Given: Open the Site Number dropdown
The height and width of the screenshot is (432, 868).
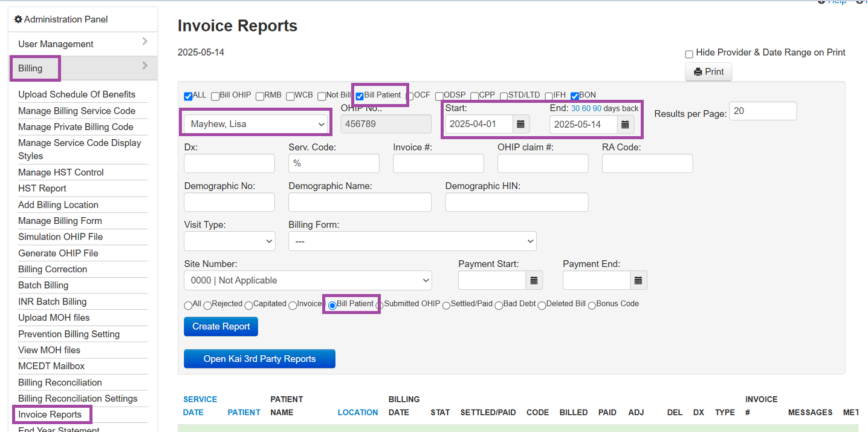Looking at the screenshot, I should [308, 280].
